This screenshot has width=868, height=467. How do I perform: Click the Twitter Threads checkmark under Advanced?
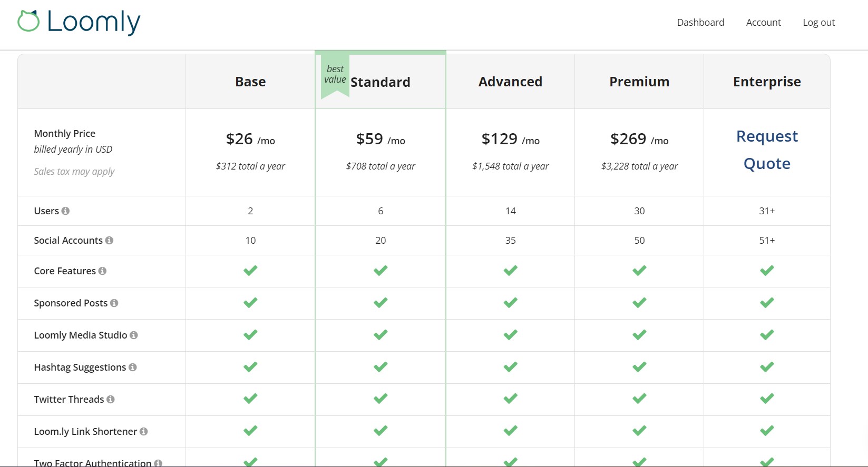(510, 399)
